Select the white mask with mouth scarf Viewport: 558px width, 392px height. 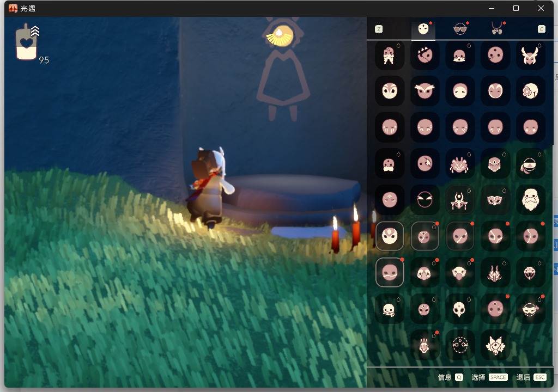click(x=390, y=309)
